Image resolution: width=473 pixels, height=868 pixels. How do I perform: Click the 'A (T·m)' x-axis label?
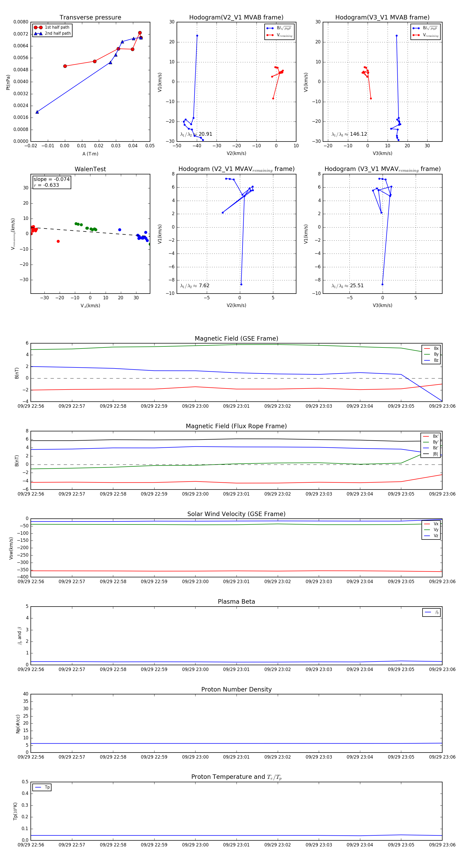[90, 154]
